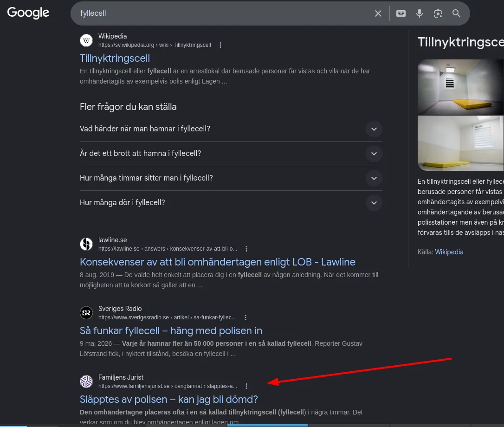Open Google Lens image search

tap(438, 13)
